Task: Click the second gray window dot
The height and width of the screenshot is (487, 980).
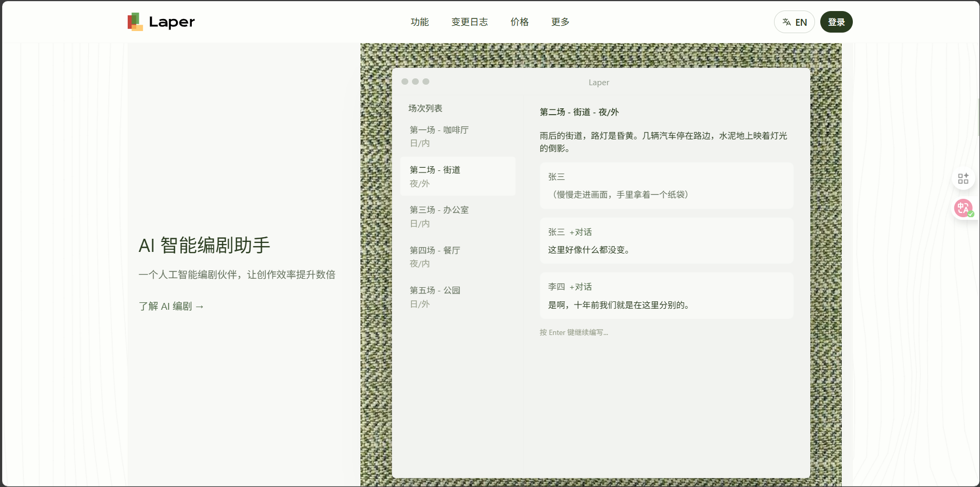Action: [415, 82]
